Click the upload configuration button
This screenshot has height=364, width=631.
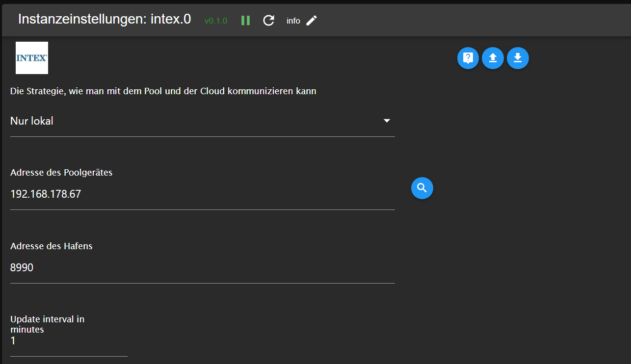pyautogui.click(x=493, y=58)
